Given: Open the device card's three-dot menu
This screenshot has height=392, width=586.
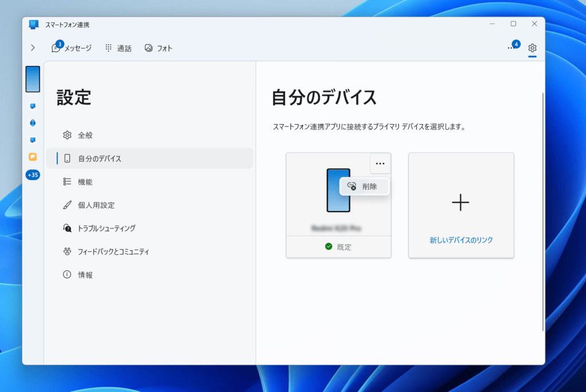Looking at the screenshot, I should click(x=380, y=164).
